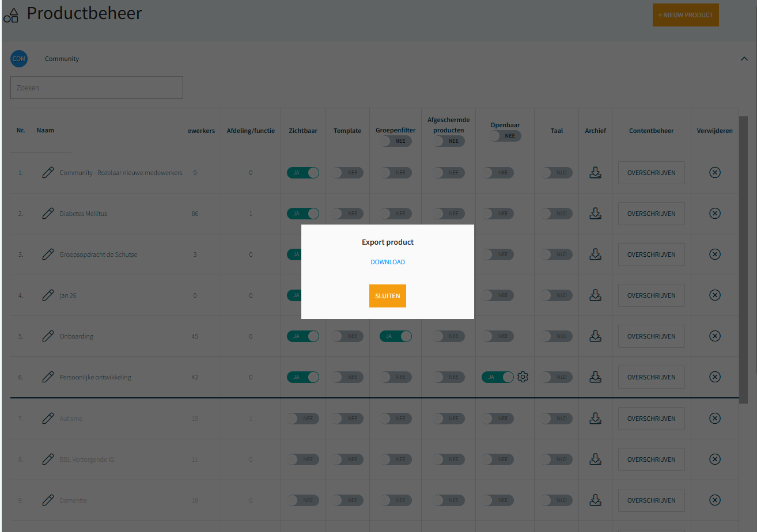Click the edit pencil next to Onboarding
Screen dimensions: 757x532
pyautogui.click(x=48, y=336)
